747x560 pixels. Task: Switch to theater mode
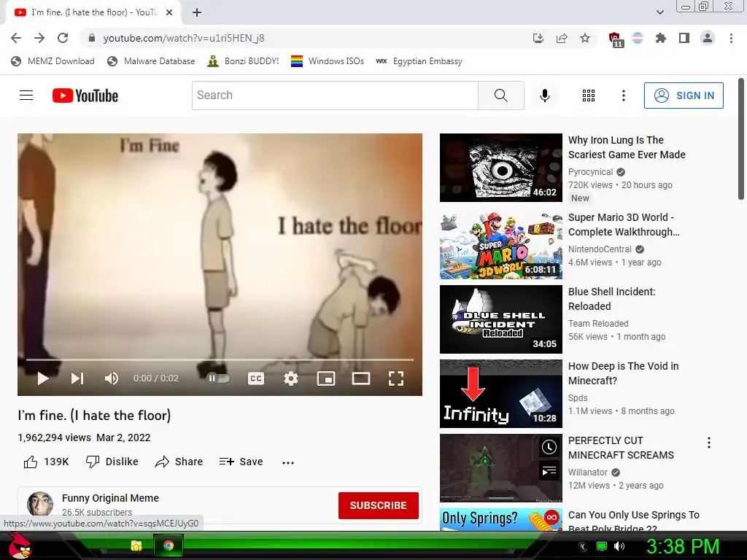360,378
